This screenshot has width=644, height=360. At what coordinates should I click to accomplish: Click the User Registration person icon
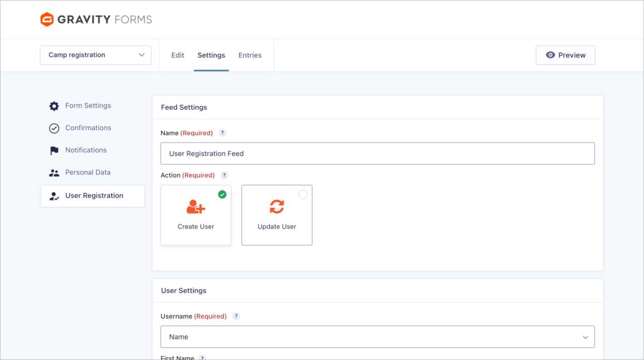(x=54, y=196)
